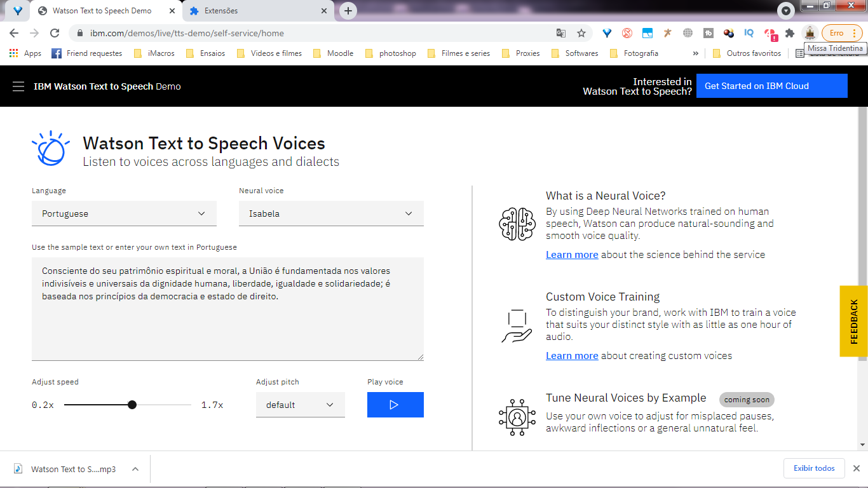The image size is (868, 488).
Task: Open the Softwares bookmark folder
Action: click(575, 53)
